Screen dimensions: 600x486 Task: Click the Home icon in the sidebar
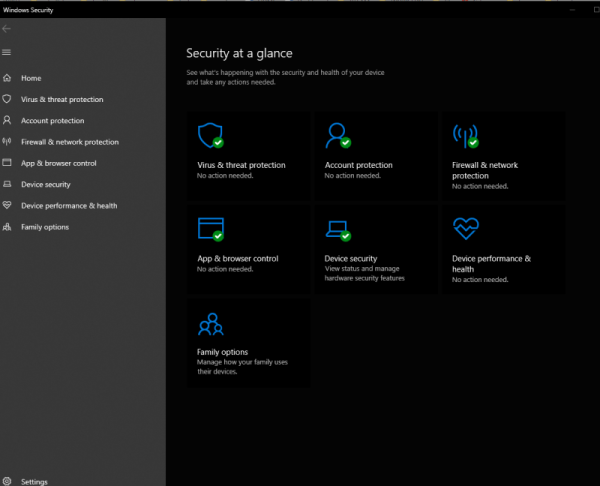pyautogui.click(x=8, y=78)
